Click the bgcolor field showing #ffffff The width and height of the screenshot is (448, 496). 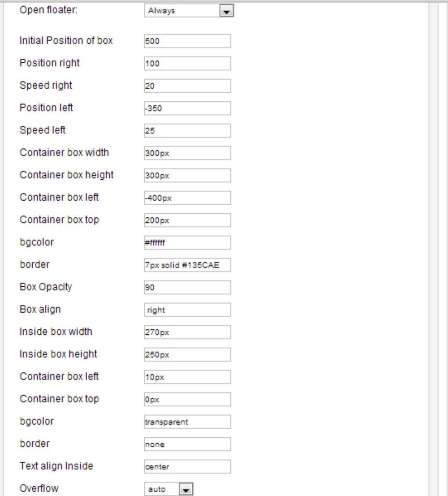(187, 242)
